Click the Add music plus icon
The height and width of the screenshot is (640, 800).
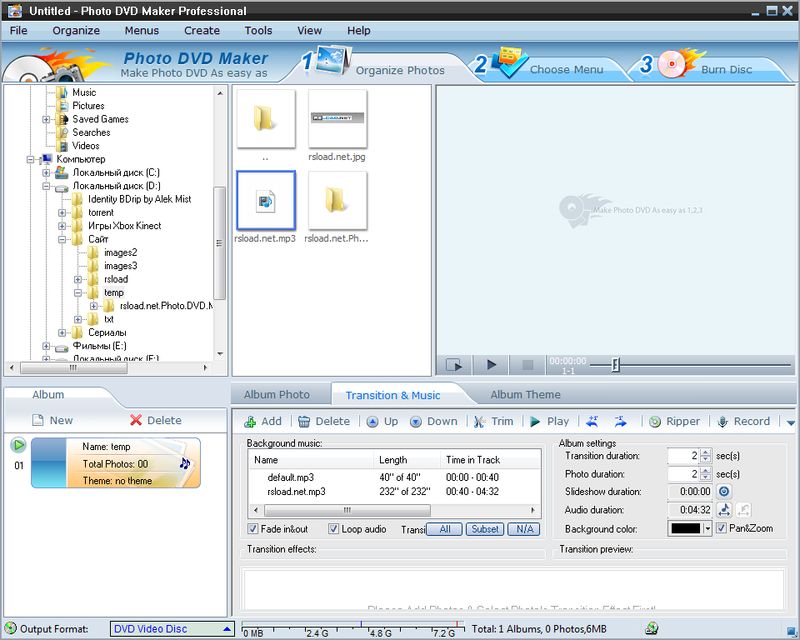(x=250, y=422)
